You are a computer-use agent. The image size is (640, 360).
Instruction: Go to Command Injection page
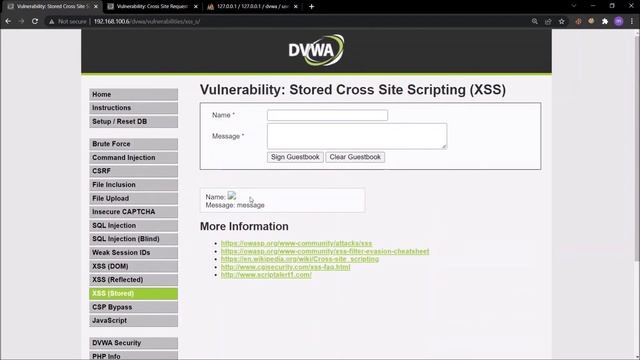point(133,158)
